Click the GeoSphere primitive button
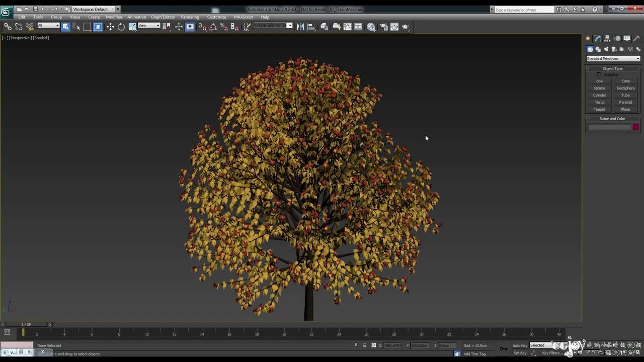This screenshot has width=644, height=362. (x=626, y=88)
